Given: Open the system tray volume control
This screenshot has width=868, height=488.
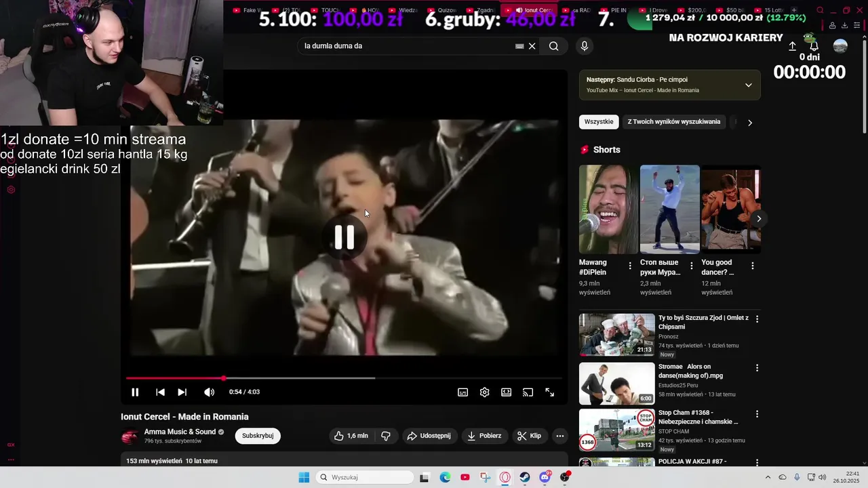Looking at the screenshot, I should 823,477.
